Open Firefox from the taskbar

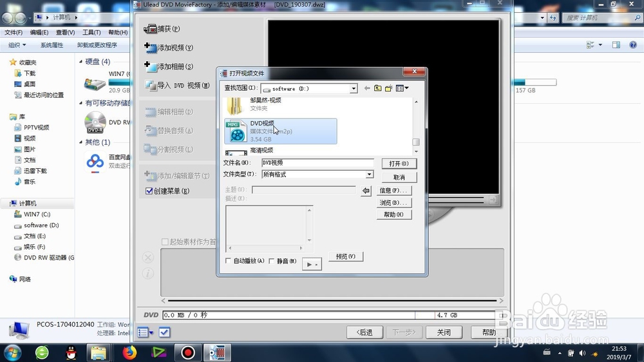129,352
